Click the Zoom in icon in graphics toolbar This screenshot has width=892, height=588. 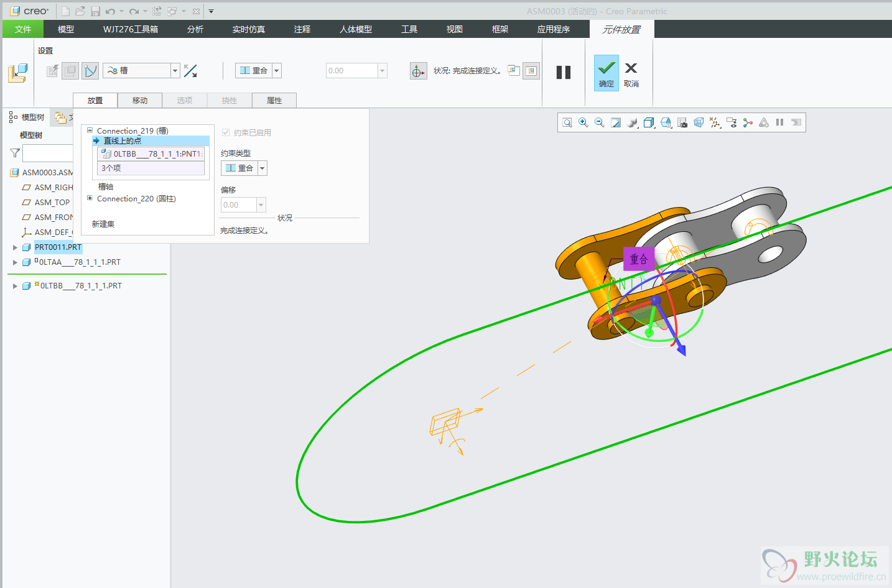(x=583, y=122)
